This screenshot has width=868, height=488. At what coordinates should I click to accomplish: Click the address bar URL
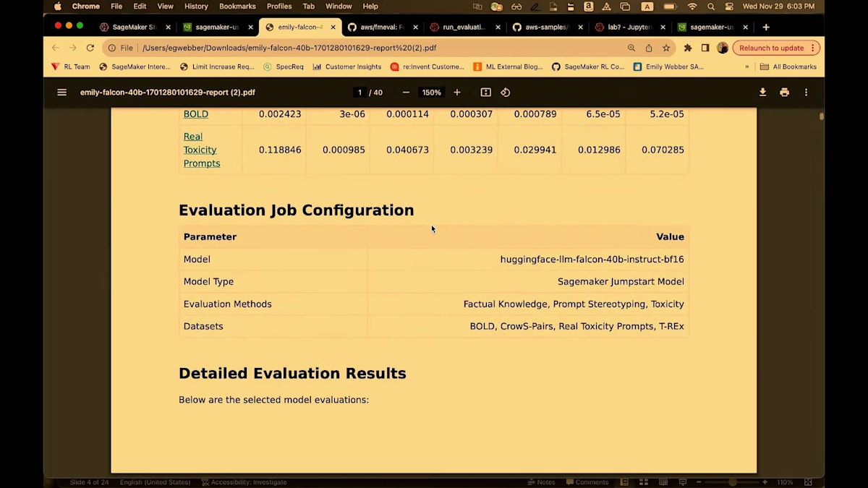pyautogui.click(x=289, y=48)
